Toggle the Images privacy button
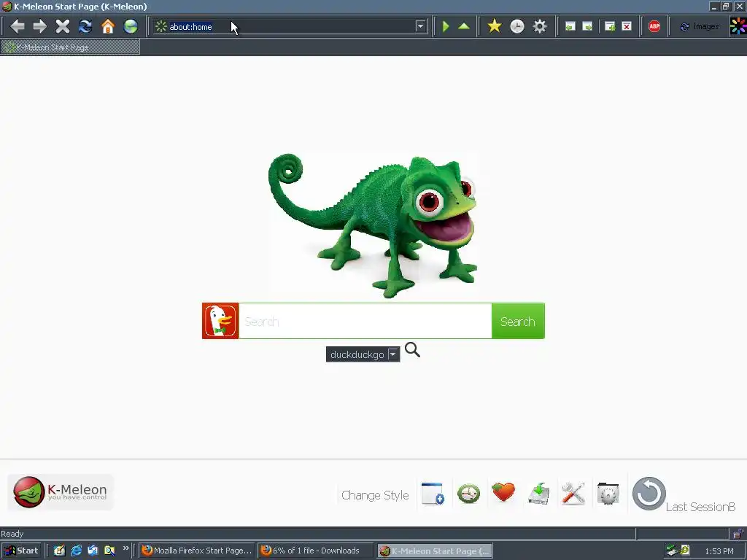 tap(700, 27)
